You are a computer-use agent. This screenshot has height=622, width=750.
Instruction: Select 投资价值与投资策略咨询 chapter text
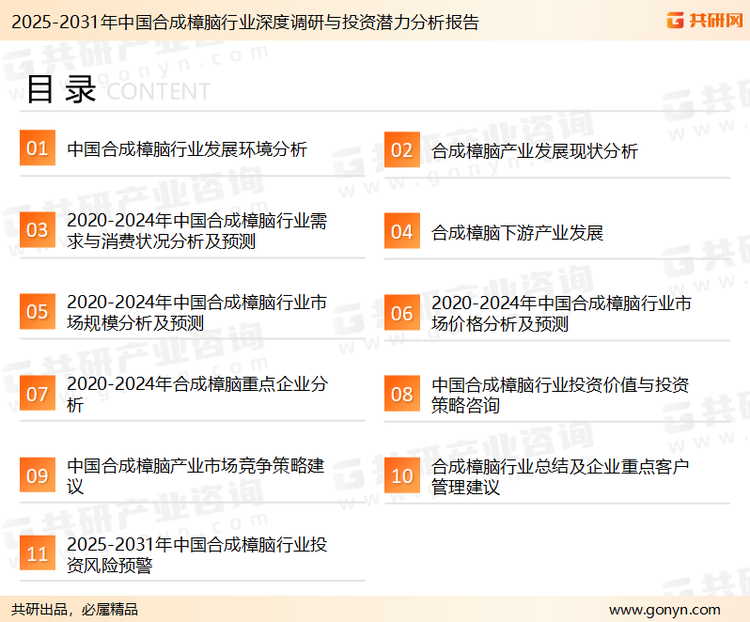pyautogui.click(x=560, y=395)
